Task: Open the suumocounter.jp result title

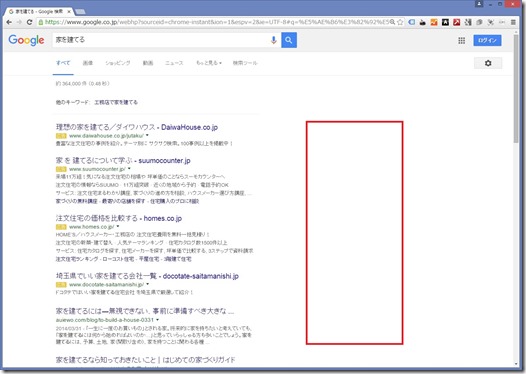Action: (123, 160)
